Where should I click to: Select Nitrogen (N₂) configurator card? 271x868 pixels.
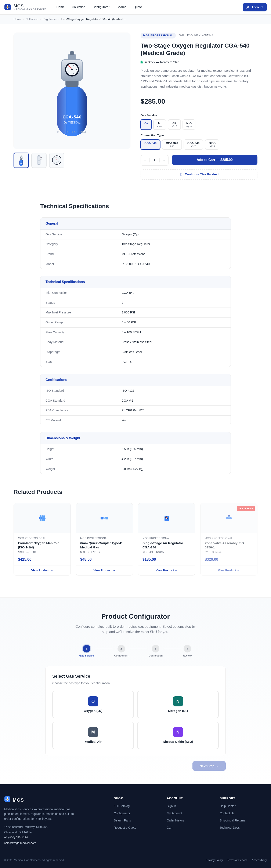click(178, 704)
